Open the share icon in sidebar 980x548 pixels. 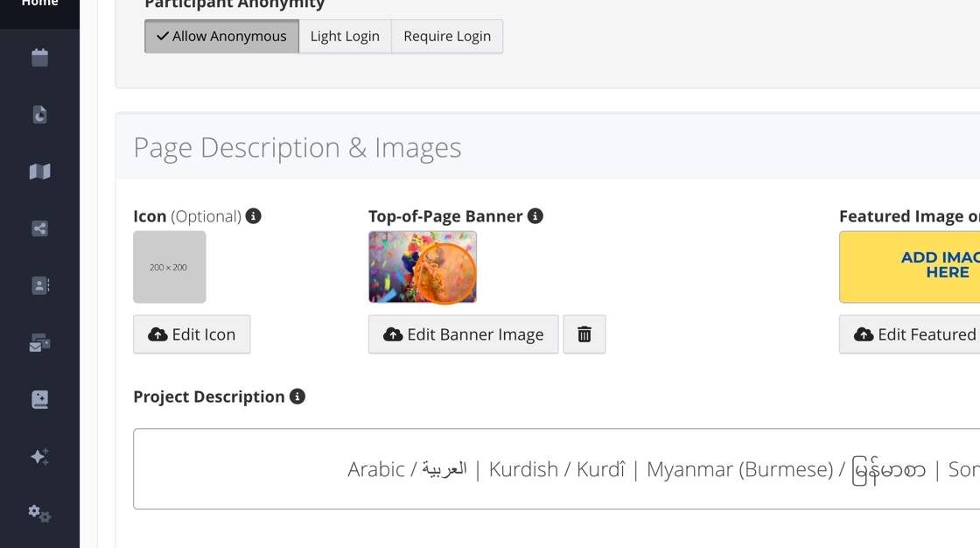pos(39,228)
